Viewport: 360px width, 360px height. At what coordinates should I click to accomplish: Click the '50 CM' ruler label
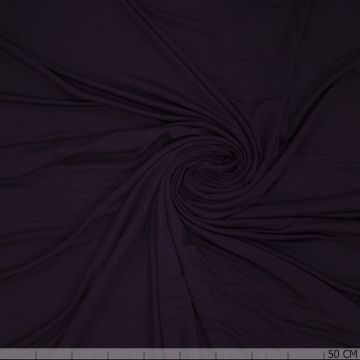pos(343,354)
